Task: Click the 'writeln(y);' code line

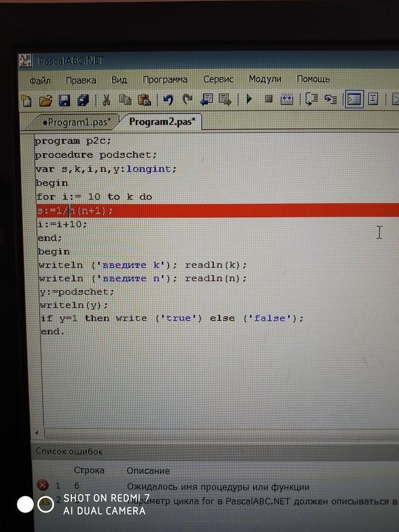Action: click(74, 305)
